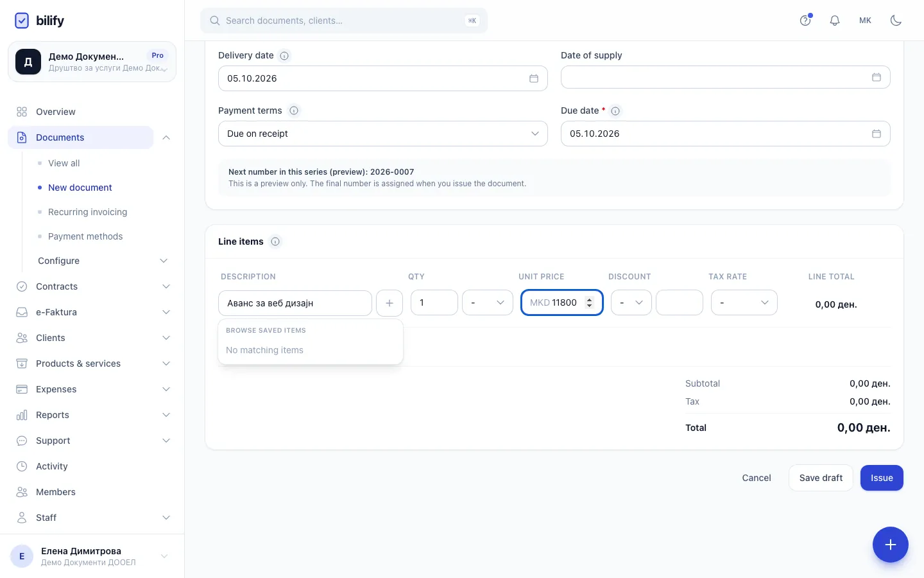This screenshot has height=578, width=924.
Task: Click the Reports chart icon
Action: (x=22, y=415)
